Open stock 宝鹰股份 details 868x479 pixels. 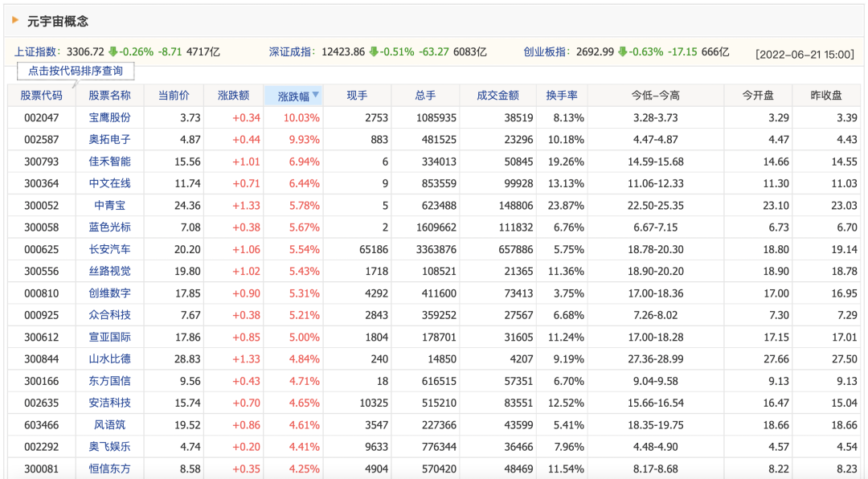pyautogui.click(x=109, y=117)
